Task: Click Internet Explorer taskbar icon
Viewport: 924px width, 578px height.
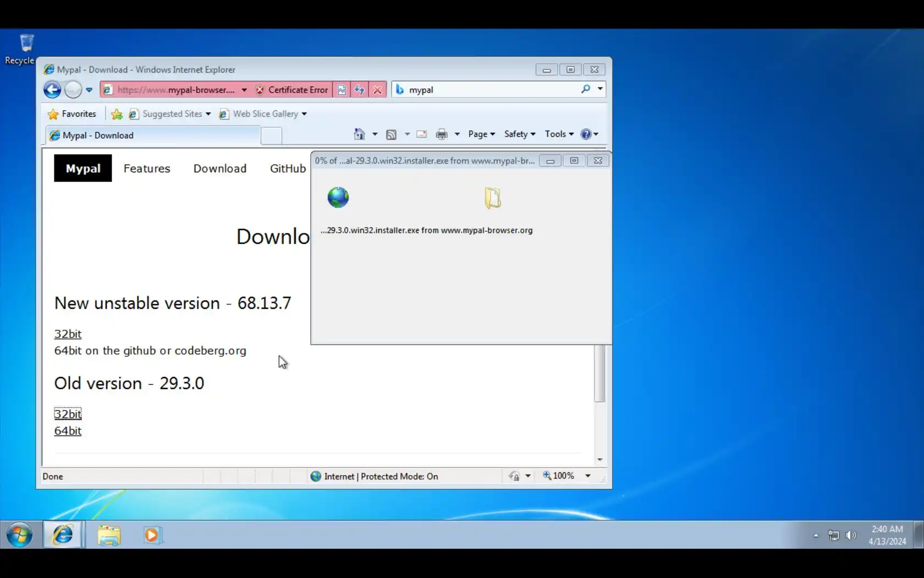Action: 63,535
